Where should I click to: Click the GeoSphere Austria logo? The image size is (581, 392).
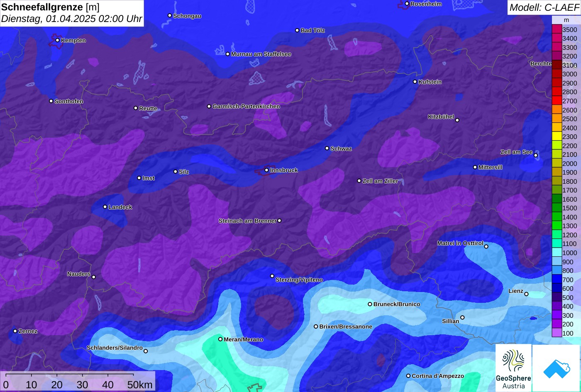[513, 368]
